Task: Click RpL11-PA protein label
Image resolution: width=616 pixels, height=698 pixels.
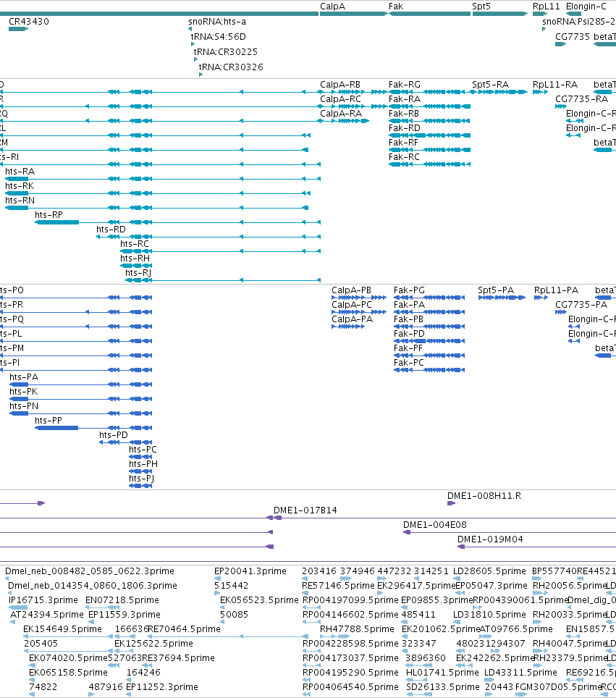Action: coord(556,290)
